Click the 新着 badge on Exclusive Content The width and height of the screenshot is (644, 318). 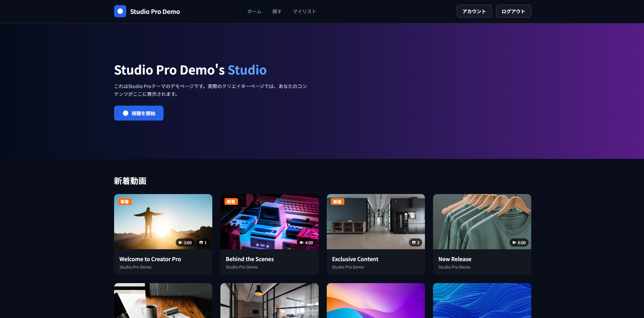(x=338, y=202)
